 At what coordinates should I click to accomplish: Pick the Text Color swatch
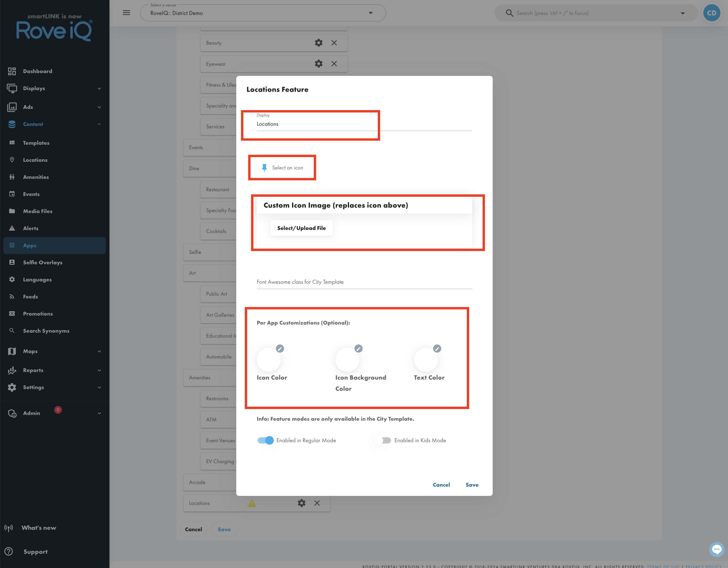(x=426, y=360)
